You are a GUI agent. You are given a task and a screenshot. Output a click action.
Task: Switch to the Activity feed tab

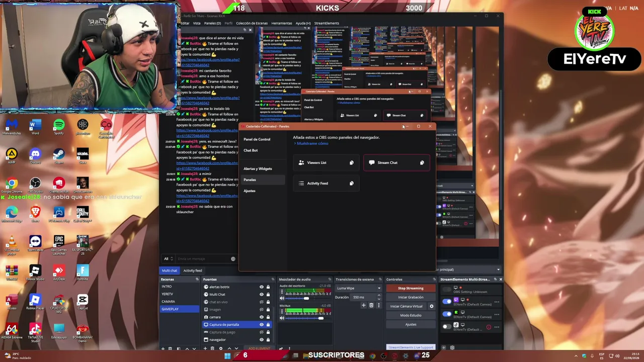192,271
